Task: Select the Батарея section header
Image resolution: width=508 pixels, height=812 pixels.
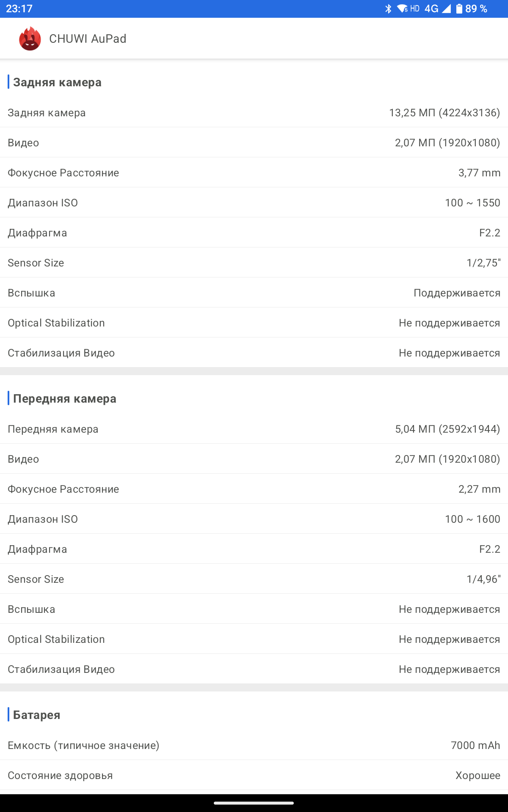Action: (36, 715)
